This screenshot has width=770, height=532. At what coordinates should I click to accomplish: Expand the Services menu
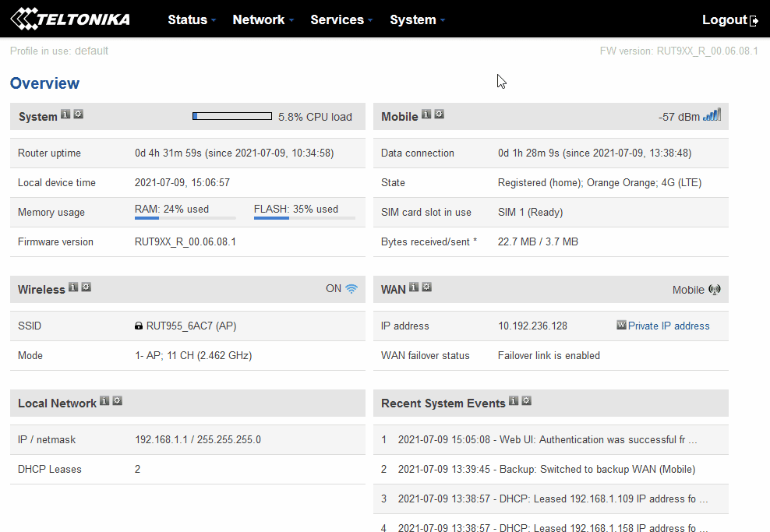point(341,19)
